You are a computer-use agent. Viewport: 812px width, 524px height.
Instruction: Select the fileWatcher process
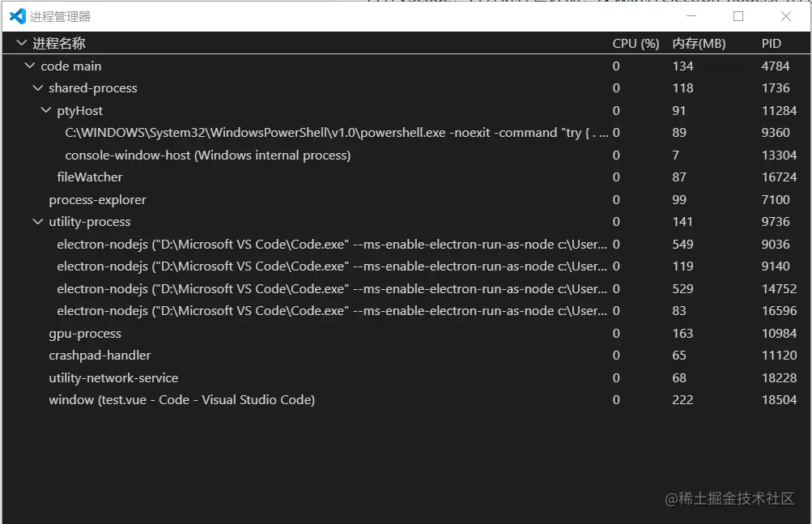tap(90, 177)
